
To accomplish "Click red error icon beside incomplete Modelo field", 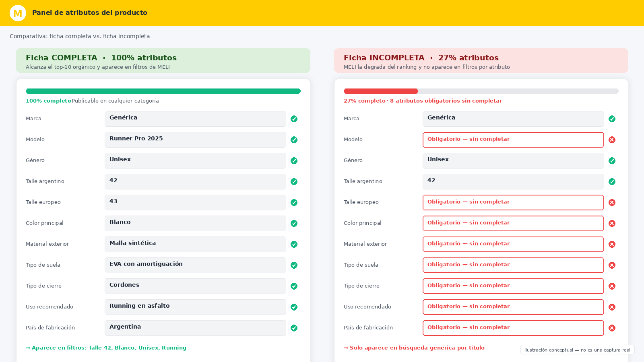I will point(612,140).
